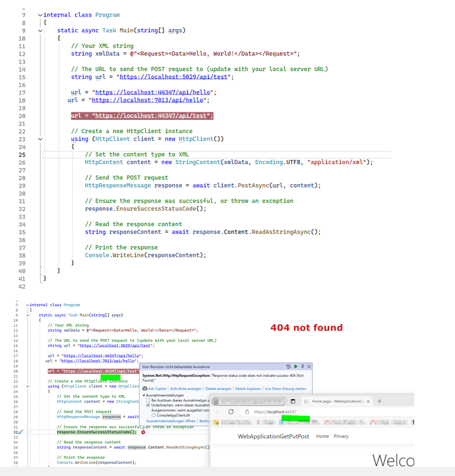The width and height of the screenshot is (455, 476).
Task: Click 'response.EnsureSuccessStatusCode();' in the large code view
Action: click(146, 209)
